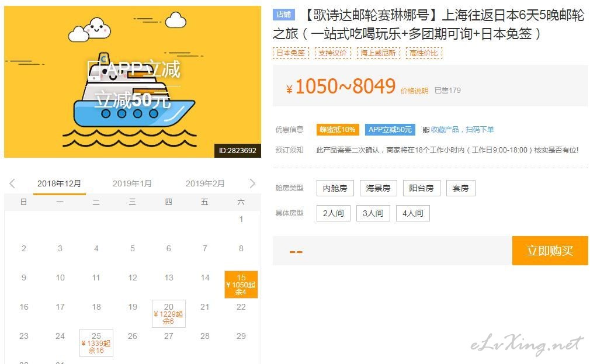Switch to the 2019年1月 month tab
590x364 pixels.
click(132, 183)
